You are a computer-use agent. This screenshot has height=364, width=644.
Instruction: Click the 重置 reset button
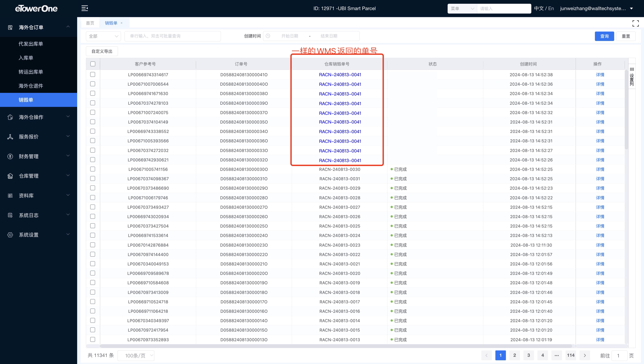tap(626, 36)
